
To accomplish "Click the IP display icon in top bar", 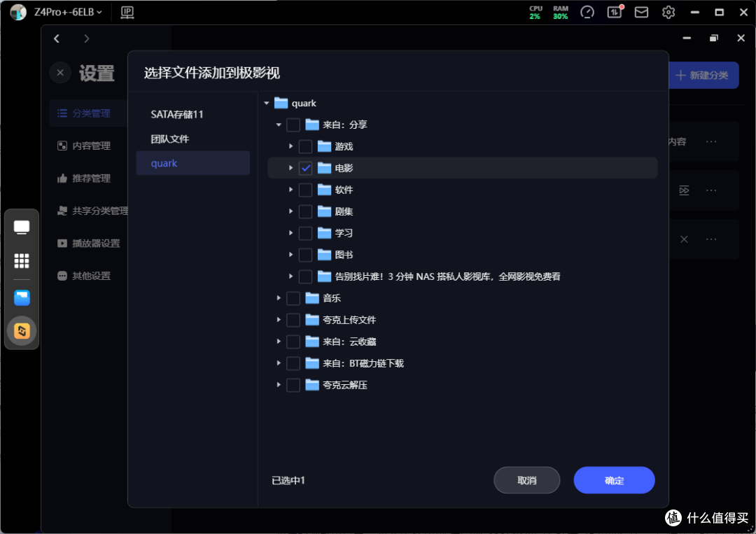I will coord(127,12).
